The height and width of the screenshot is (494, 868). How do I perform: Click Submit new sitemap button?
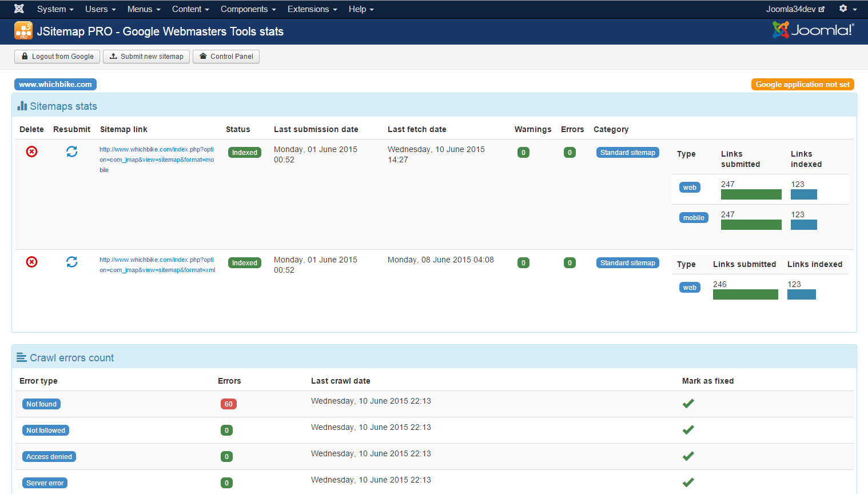(146, 57)
